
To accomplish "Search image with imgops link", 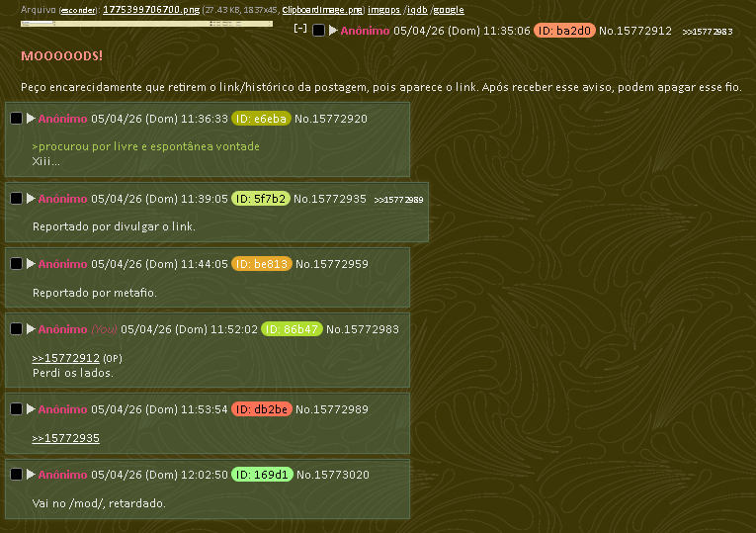I will pos(383,10).
